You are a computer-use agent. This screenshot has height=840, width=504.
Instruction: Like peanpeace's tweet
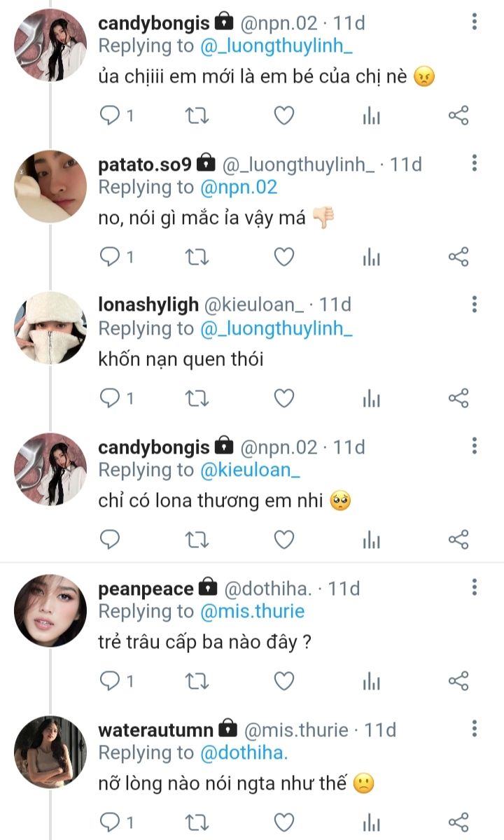pos(283,680)
